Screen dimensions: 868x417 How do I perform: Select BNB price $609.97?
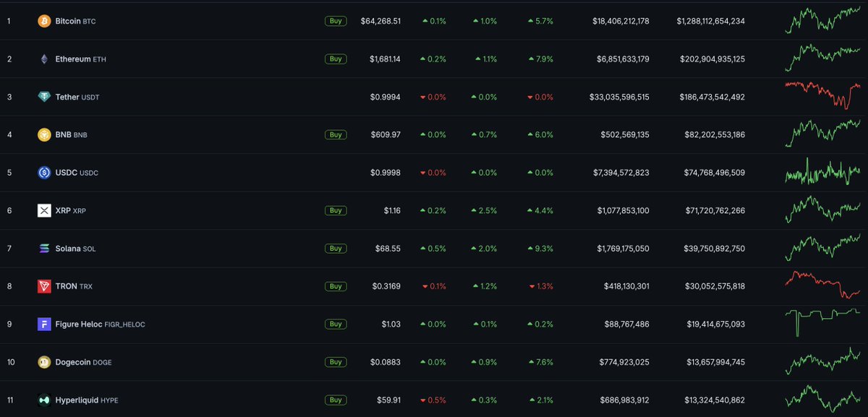tap(386, 135)
